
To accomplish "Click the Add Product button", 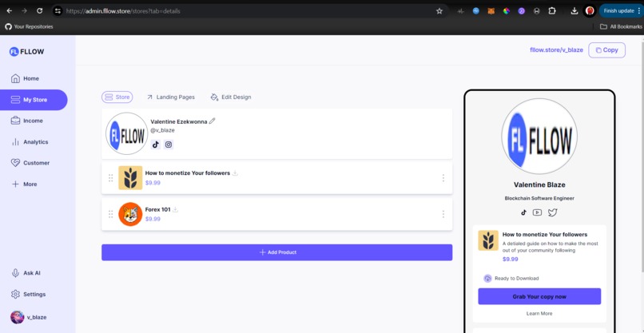I will [276, 252].
